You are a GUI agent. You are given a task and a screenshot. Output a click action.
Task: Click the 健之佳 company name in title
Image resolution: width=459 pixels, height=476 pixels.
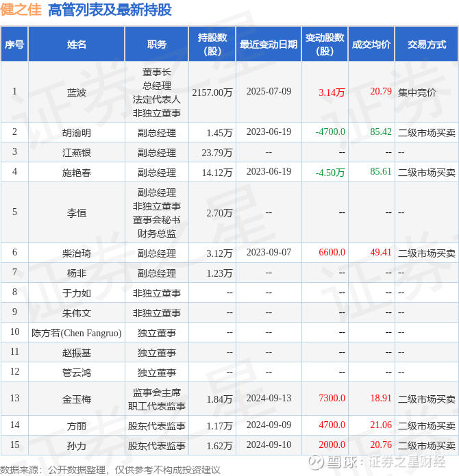coord(21,10)
